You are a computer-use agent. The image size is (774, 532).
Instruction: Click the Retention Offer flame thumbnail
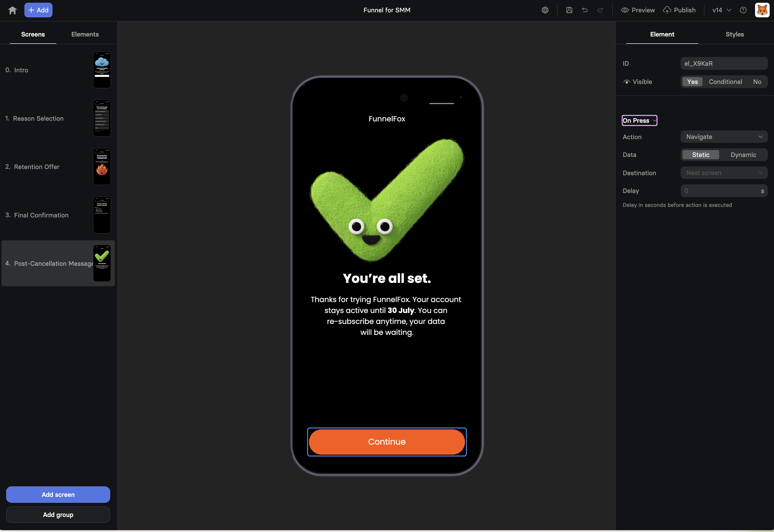(102, 166)
